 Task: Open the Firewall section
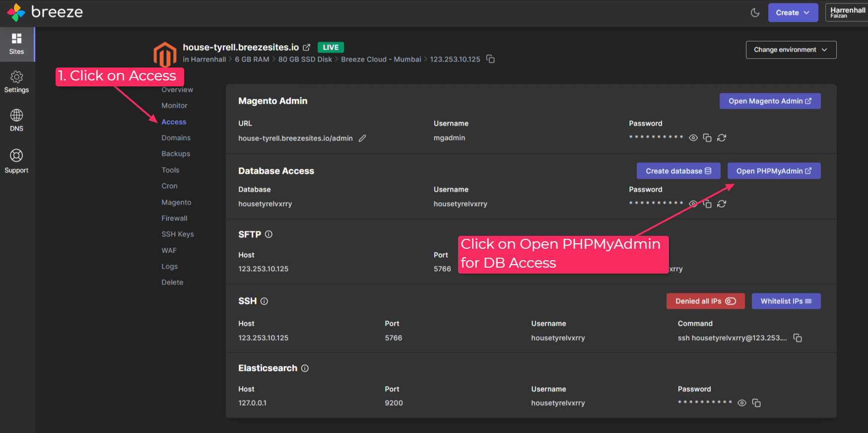point(174,218)
